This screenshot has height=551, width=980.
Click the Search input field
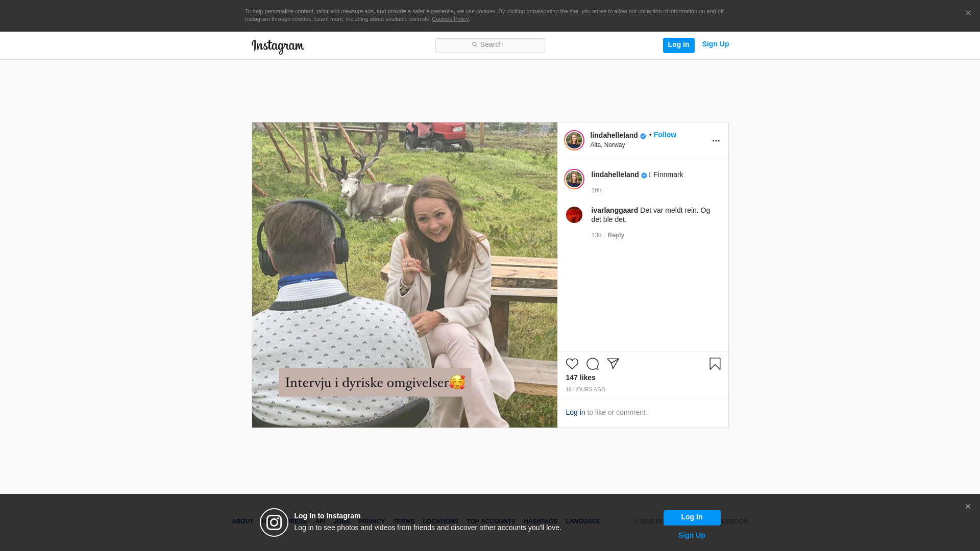(x=490, y=45)
